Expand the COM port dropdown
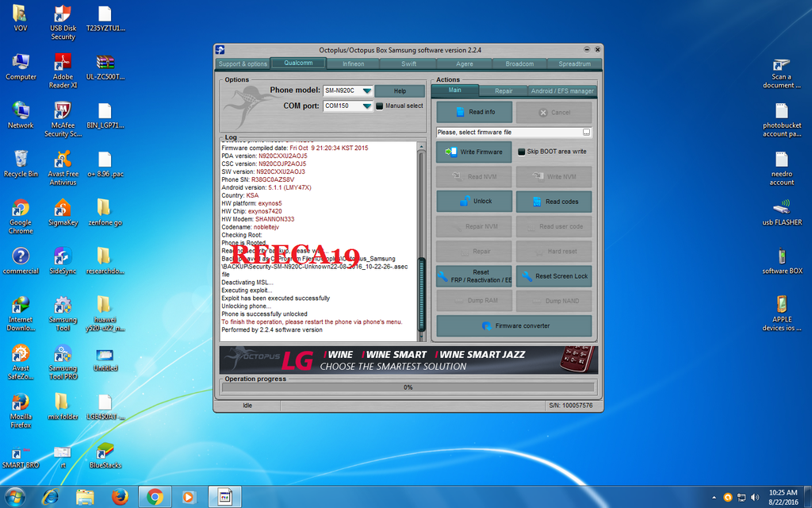The width and height of the screenshot is (812, 508). (x=367, y=106)
